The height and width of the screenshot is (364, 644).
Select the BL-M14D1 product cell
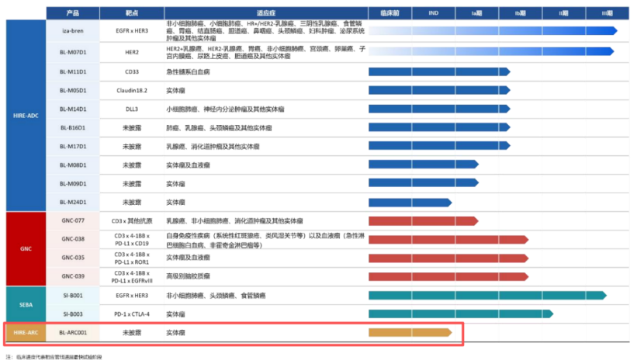coord(73,109)
